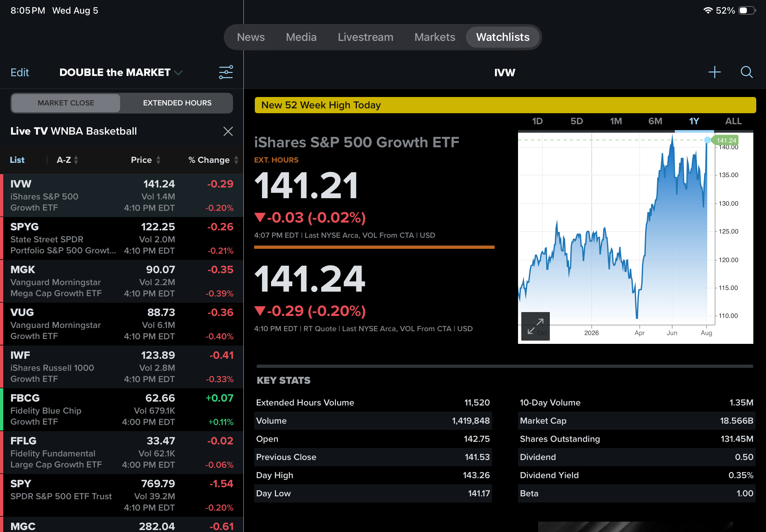Select MGC row in watchlist
This screenshot has height=532, width=766.
coord(122,525)
